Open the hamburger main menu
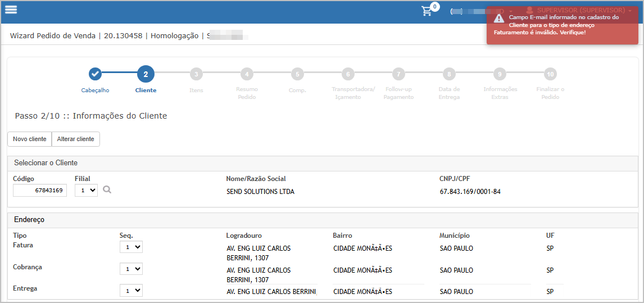 pos(11,10)
